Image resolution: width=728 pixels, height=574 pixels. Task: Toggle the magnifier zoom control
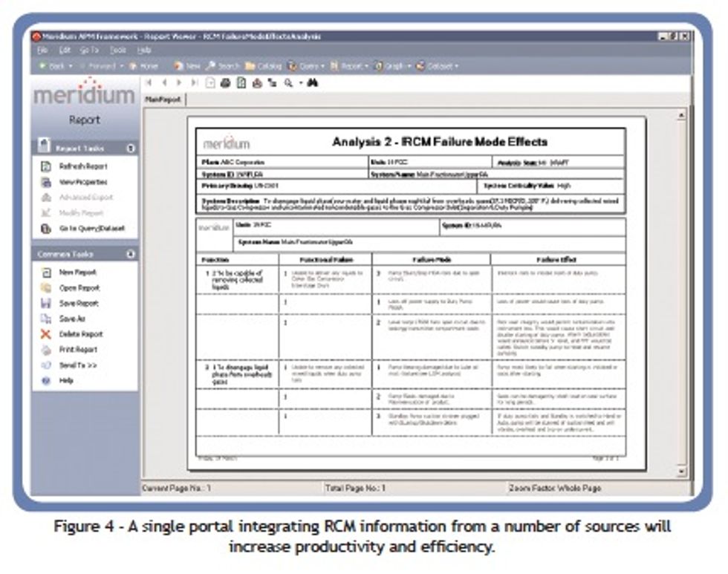[x=290, y=82]
